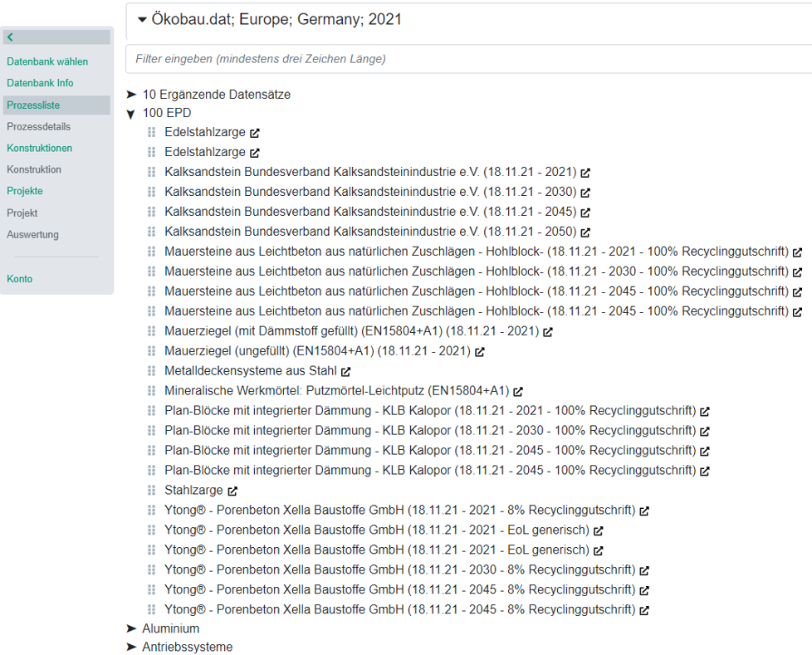This screenshot has width=812, height=655.
Task: Open external link for Kalksandstein 2045 entry
Action: (585, 213)
